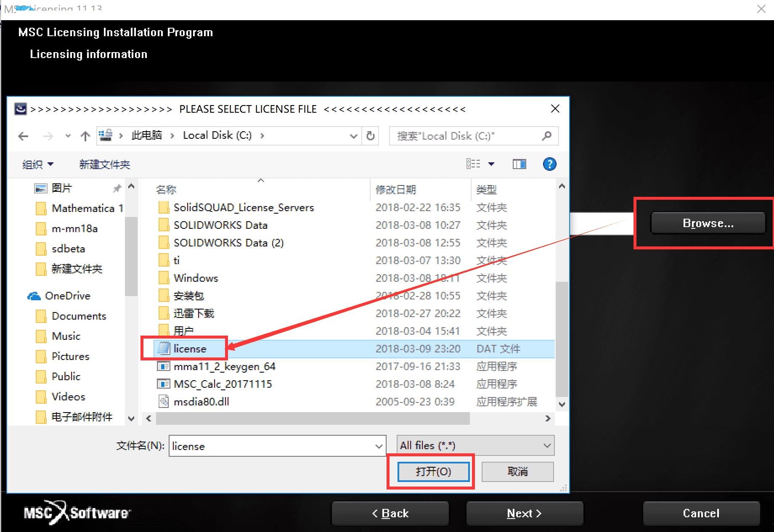Expand the address bar path dropdown
The image size is (774, 532).
353,136
